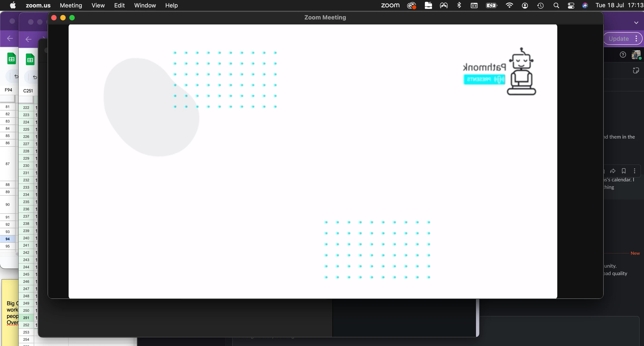
Task: Click the share forward arrow icon
Action: (x=613, y=171)
